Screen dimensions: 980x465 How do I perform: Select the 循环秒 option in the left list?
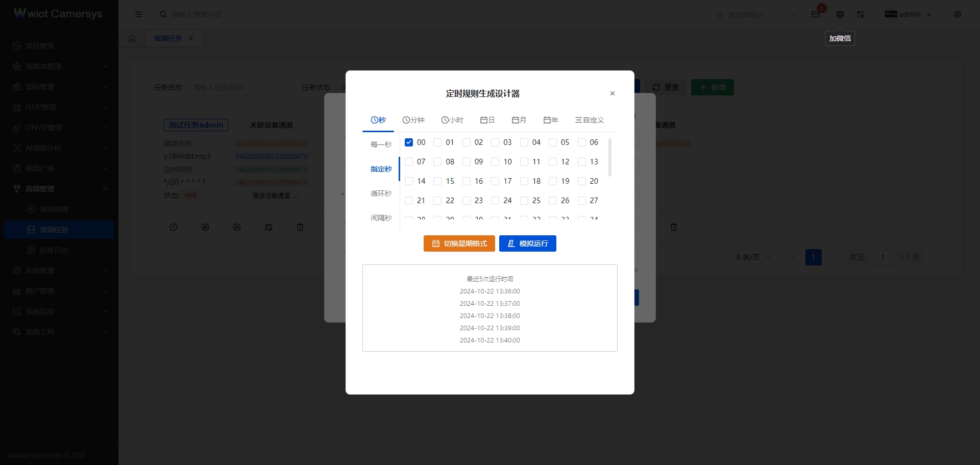[x=381, y=193]
